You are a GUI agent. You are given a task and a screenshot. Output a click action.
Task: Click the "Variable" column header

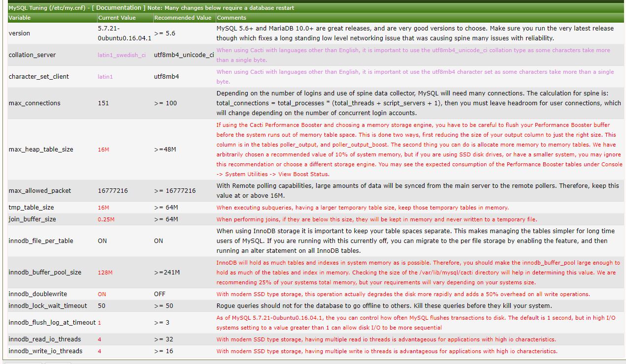coord(20,18)
